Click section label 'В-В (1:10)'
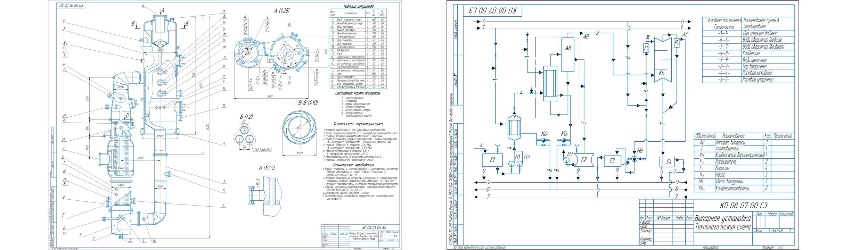 tap(308, 103)
